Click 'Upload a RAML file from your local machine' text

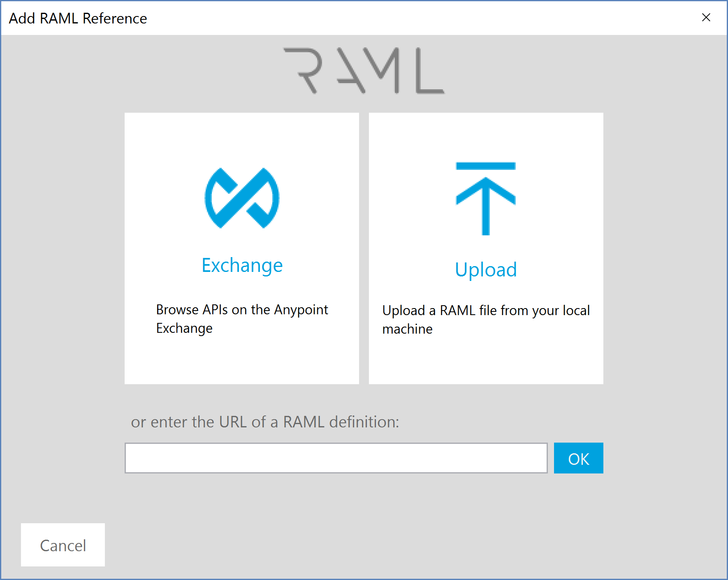point(486,320)
